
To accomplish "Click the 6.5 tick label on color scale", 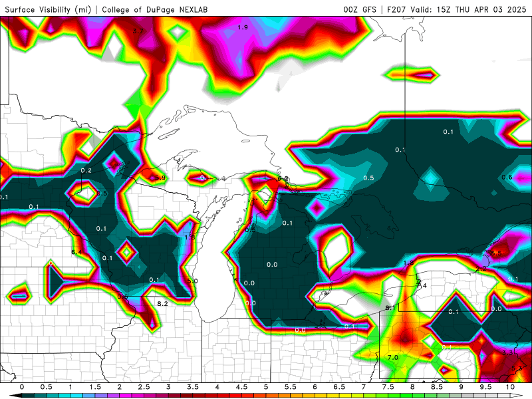I will pos(339,387).
